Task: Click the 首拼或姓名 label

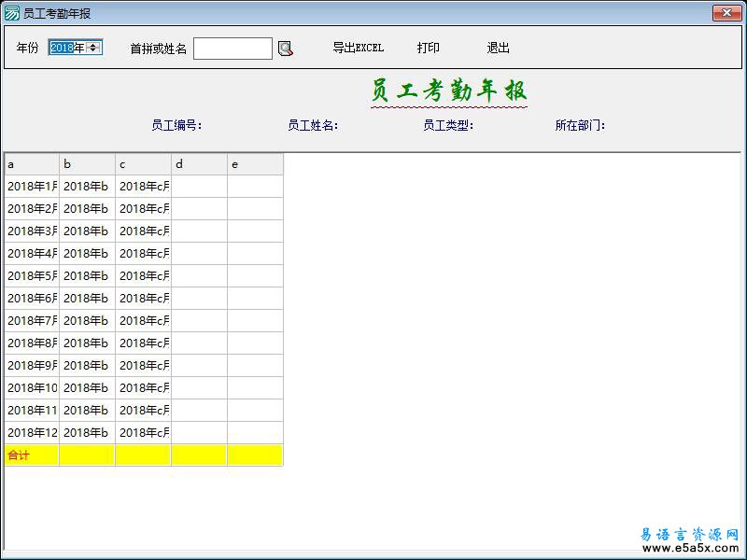Action: pyautogui.click(x=159, y=49)
